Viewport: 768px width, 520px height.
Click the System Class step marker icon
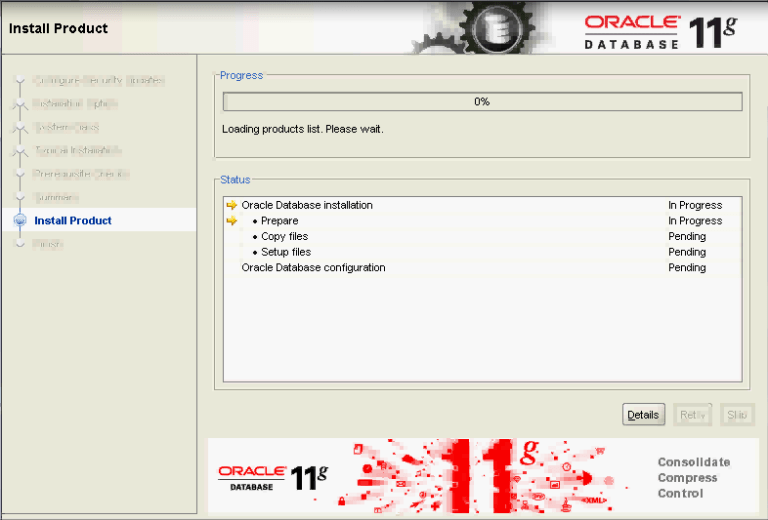[x=20, y=127]
